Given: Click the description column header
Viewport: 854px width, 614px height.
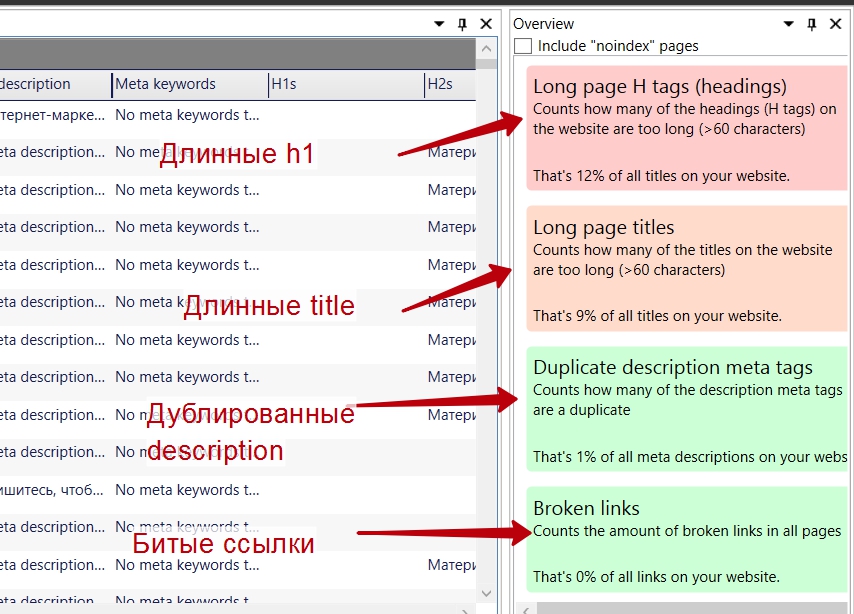Looking at the screenshot, I should coord(50,84).
